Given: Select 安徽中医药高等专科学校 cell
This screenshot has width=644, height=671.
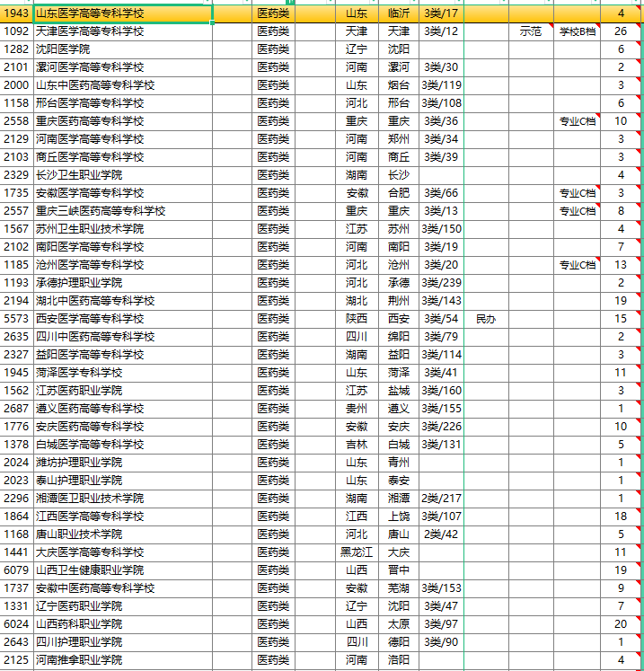Looking at the screenshot, I should tap(123, 589).
